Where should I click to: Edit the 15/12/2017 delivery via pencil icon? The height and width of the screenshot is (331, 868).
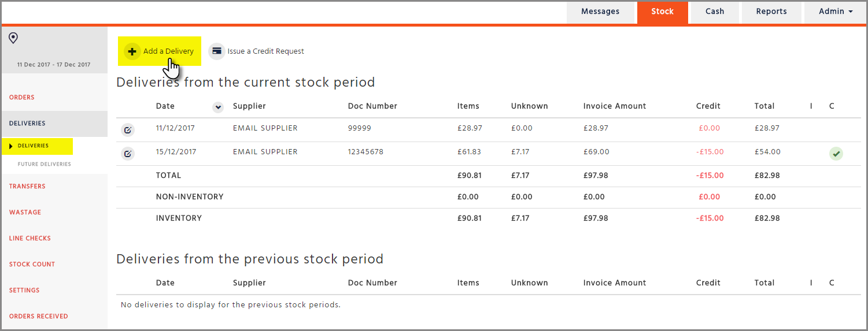[128, 154]
